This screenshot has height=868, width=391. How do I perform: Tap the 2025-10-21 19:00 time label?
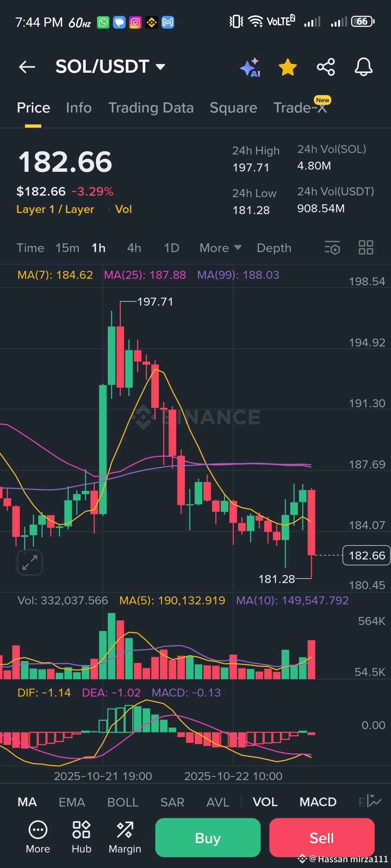(103, 776)
